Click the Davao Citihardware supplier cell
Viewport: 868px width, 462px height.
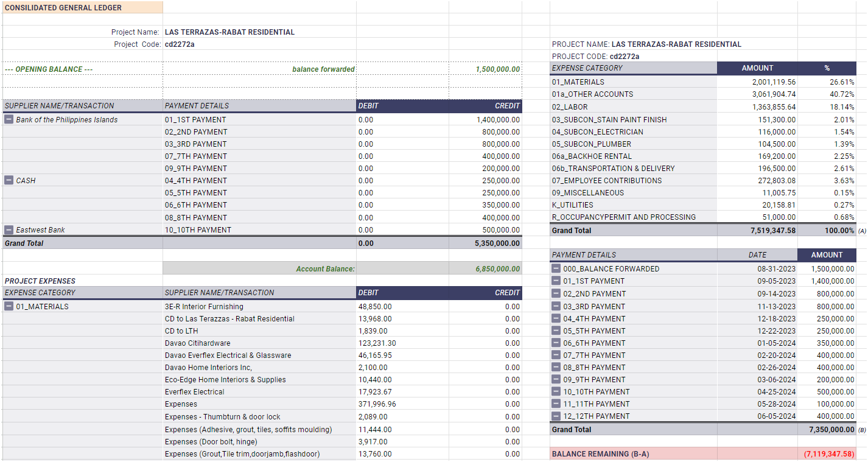pos(259,343)
